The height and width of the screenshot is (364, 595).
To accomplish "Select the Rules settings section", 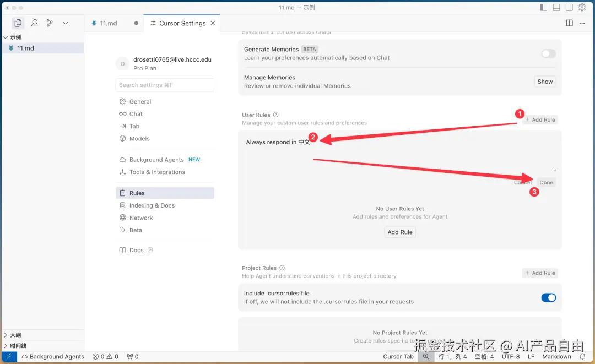I will coord(165,193).
